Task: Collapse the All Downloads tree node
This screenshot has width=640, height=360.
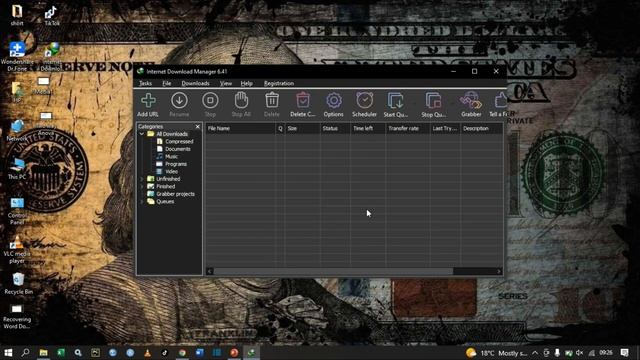Action: 142,134
